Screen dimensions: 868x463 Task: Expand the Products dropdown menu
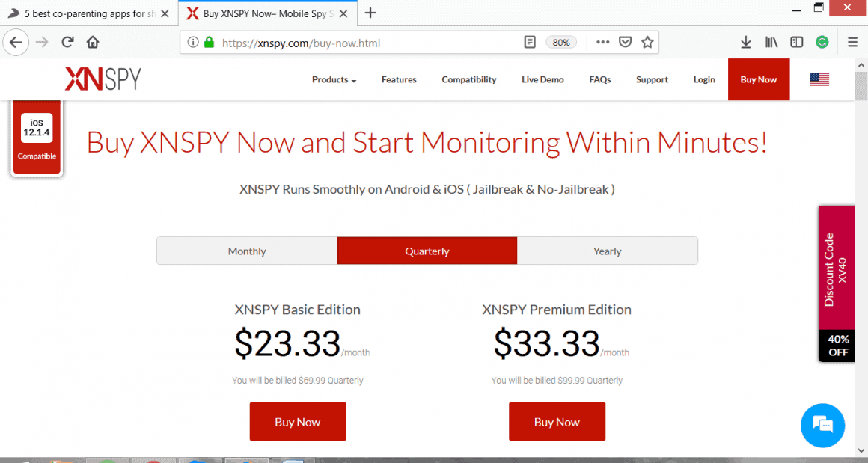pos(334,79)
